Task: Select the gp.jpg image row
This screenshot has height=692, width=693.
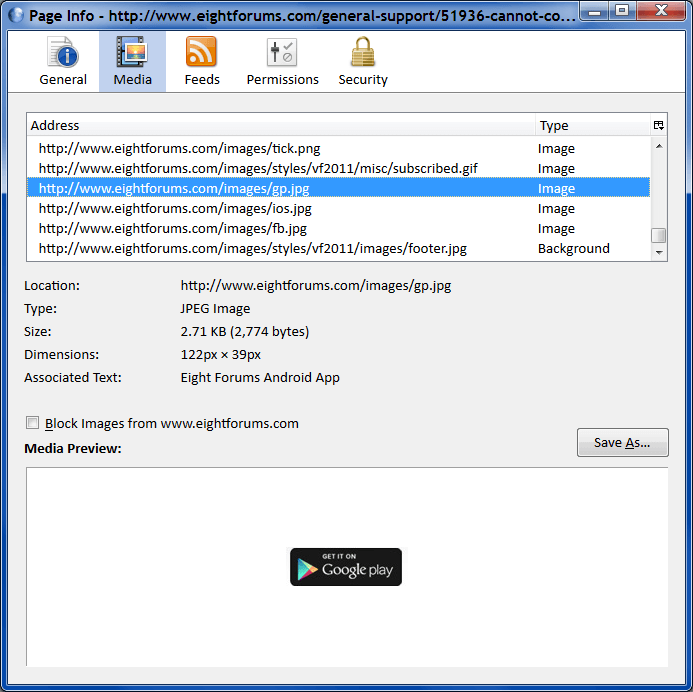Action: pos(339,188)
